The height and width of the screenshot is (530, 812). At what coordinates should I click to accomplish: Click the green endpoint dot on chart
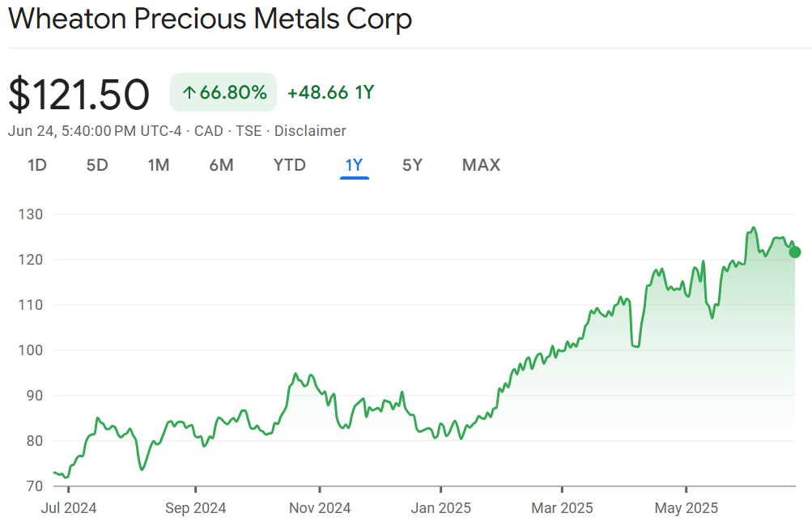[x=795, y=252]
